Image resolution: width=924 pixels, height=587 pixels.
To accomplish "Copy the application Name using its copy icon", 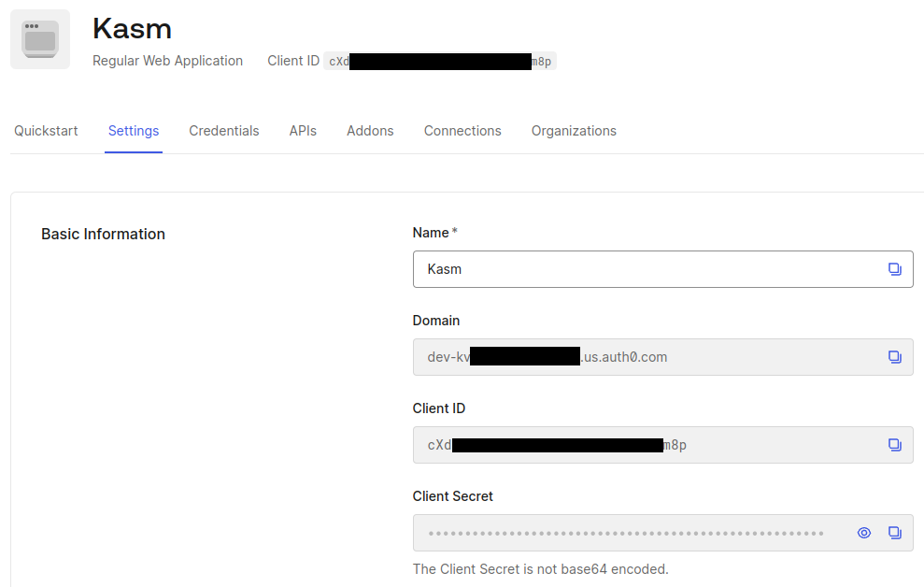I will pyautogui.click(x=895, y=268).
